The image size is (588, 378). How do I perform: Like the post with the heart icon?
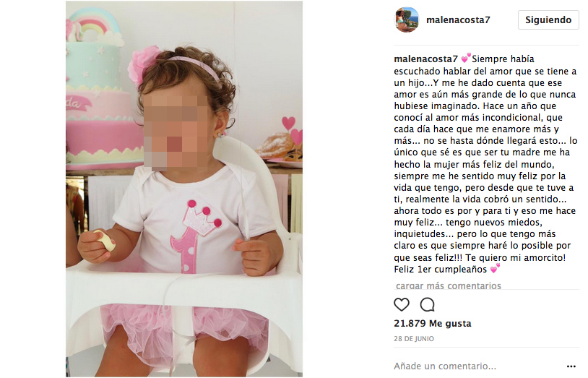tap(401, 304)
